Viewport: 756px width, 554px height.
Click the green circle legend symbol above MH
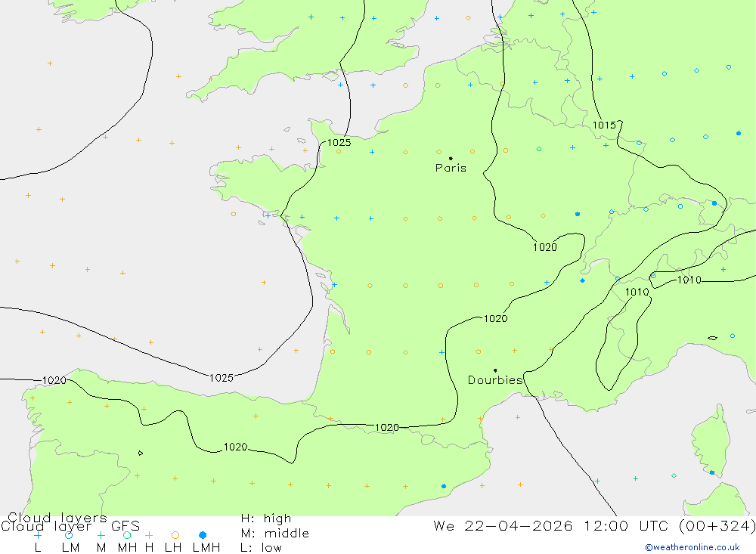point(127,535)
